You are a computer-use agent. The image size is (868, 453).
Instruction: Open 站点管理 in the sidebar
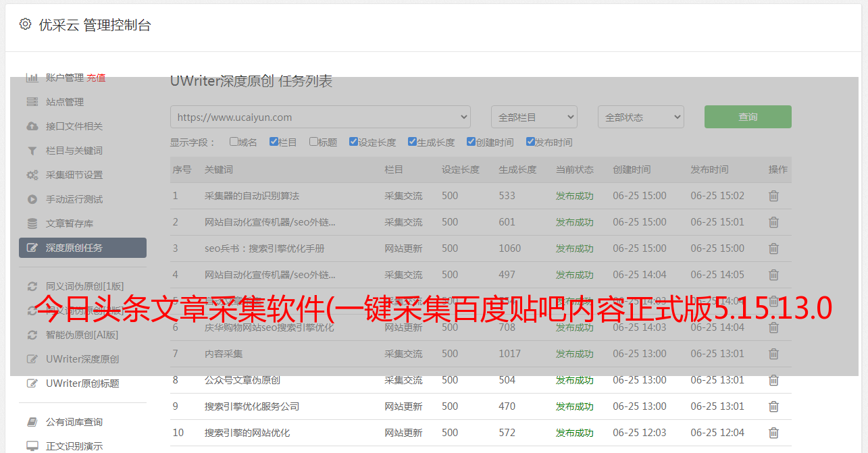coord(65,102)
